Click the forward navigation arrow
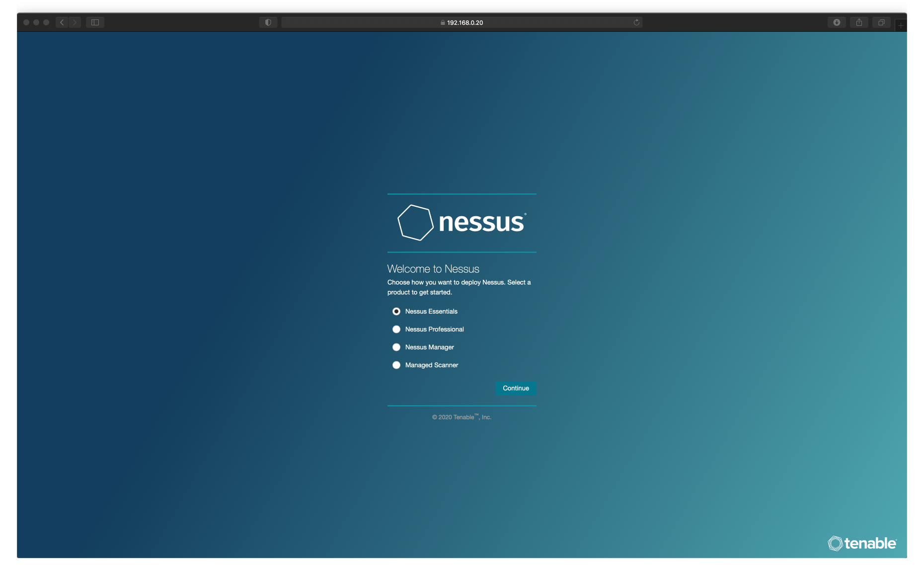The width and height of the screenshot is (924, 579). [75, 22]
